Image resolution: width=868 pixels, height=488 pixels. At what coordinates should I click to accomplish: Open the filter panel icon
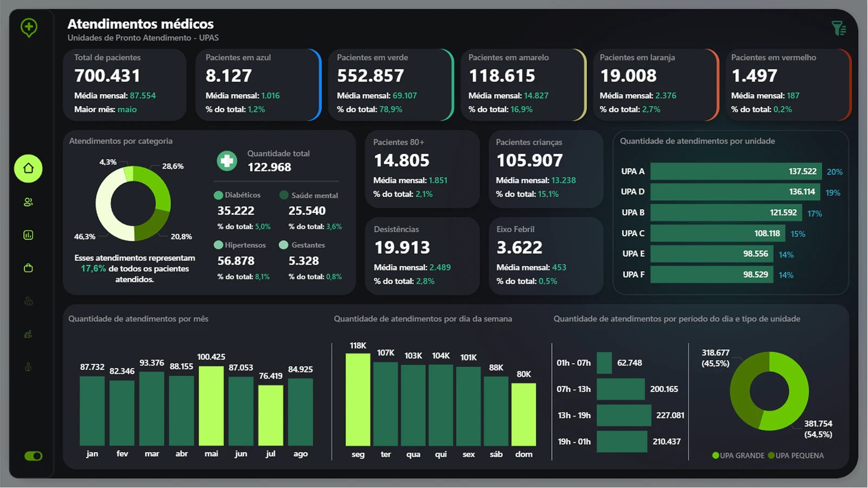(839, 28)
